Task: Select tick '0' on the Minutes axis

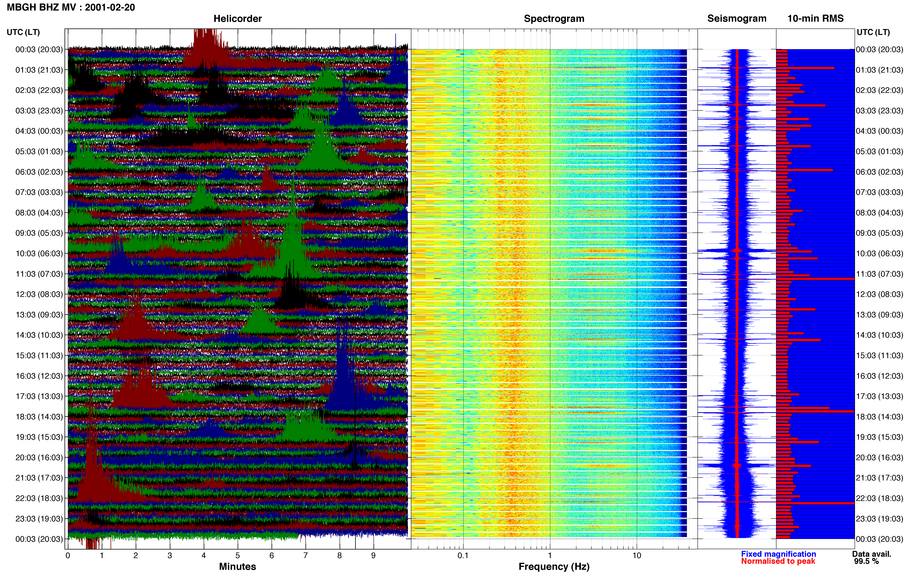Action: 68,555
